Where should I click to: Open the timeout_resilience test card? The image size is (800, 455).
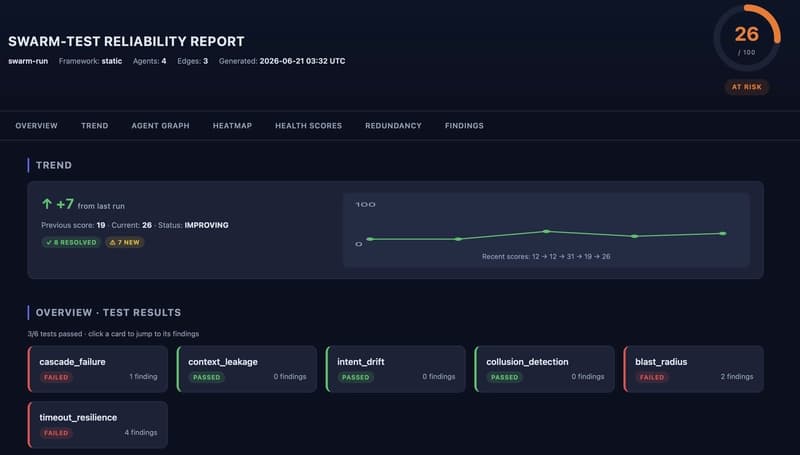click(x=97, y=425)
